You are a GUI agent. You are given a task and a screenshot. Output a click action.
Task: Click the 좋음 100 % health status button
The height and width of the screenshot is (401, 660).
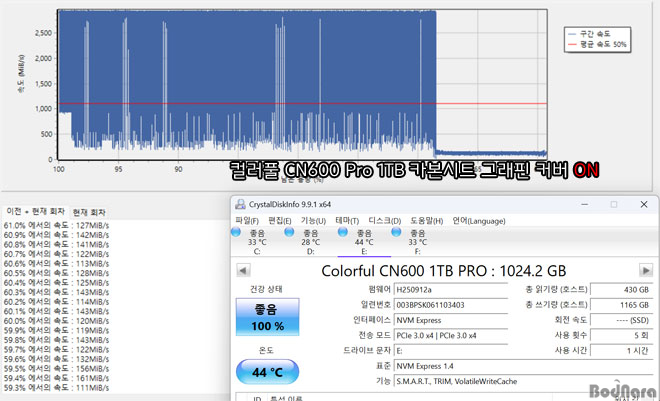point(267,317)
